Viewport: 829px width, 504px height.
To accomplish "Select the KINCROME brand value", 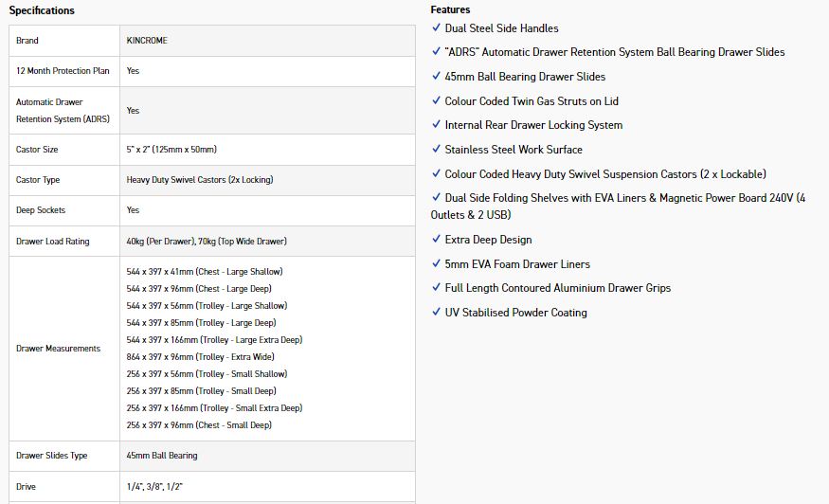I will (x=147, y=41).
